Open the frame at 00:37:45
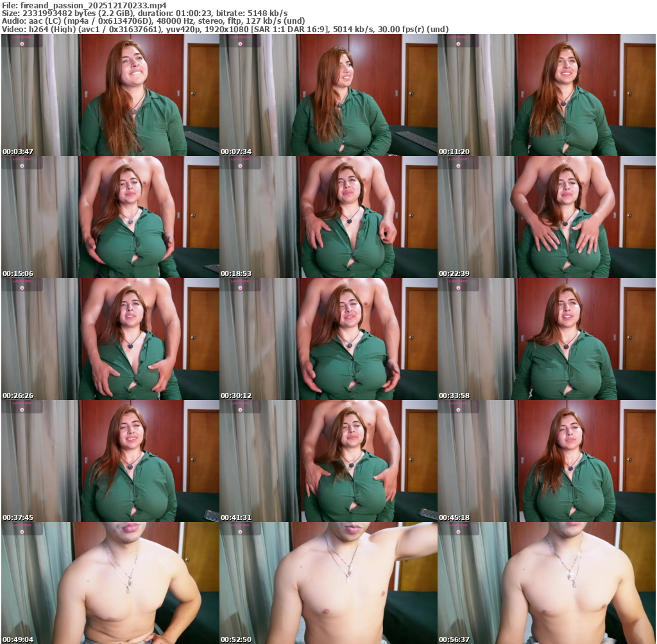Screen dimensions: 657x644 110,461
